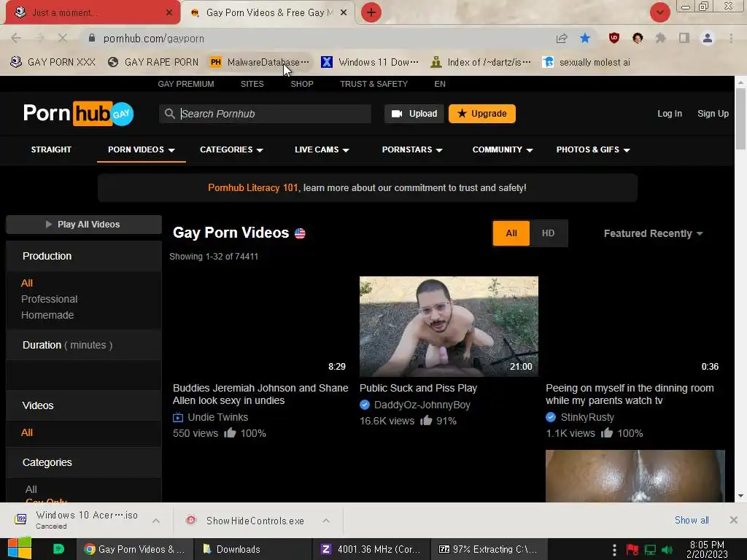Share this page from address bar
747x560 pixels.
pos(562,38)
